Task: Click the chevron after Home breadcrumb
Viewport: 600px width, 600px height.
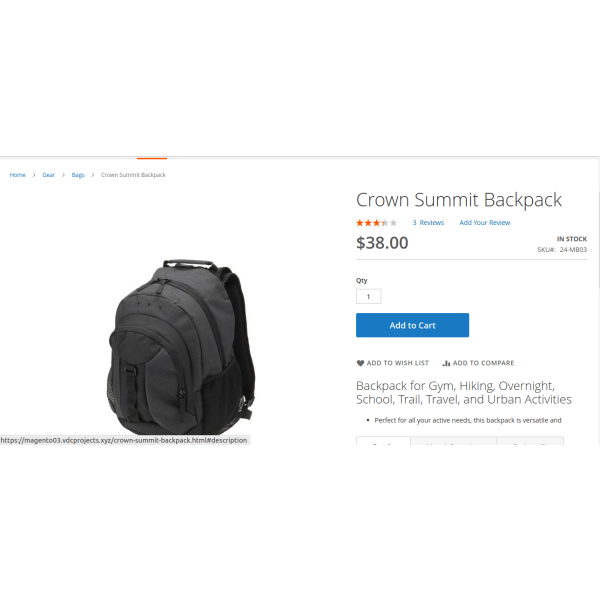Action: (34, 175)
